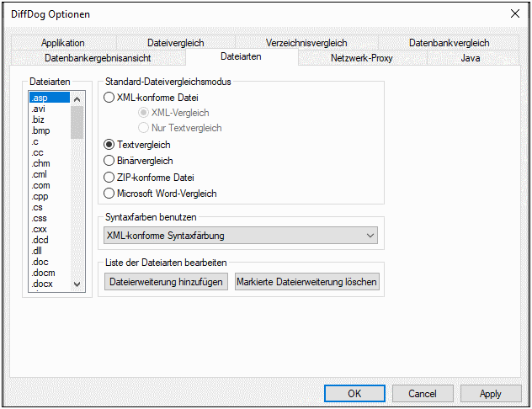
Task: Close the DiffDog Optionen dialog
Action: tap(515, 14)
